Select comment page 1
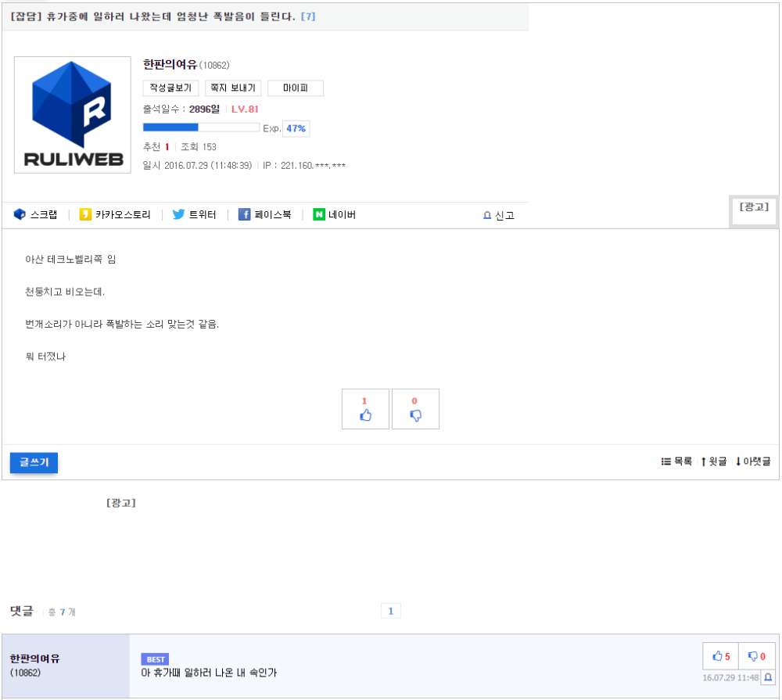The width and height of the screenshot is (782, 700). click(391, 611)
